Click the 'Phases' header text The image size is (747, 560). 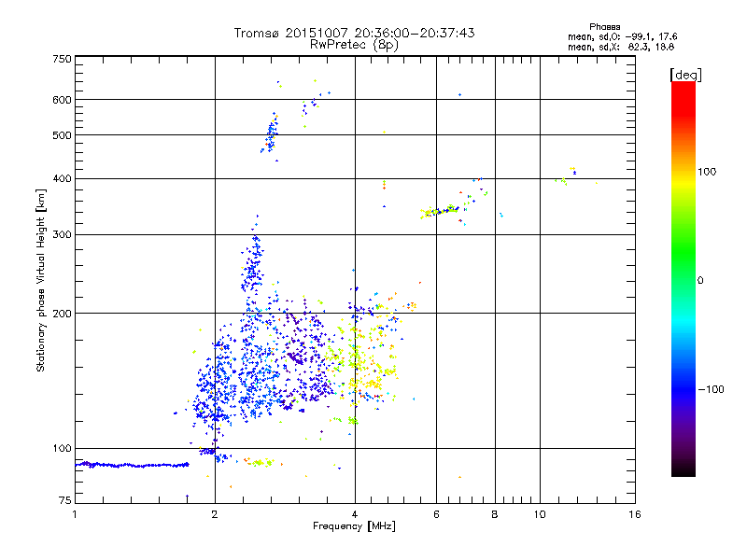pos(604,27)
